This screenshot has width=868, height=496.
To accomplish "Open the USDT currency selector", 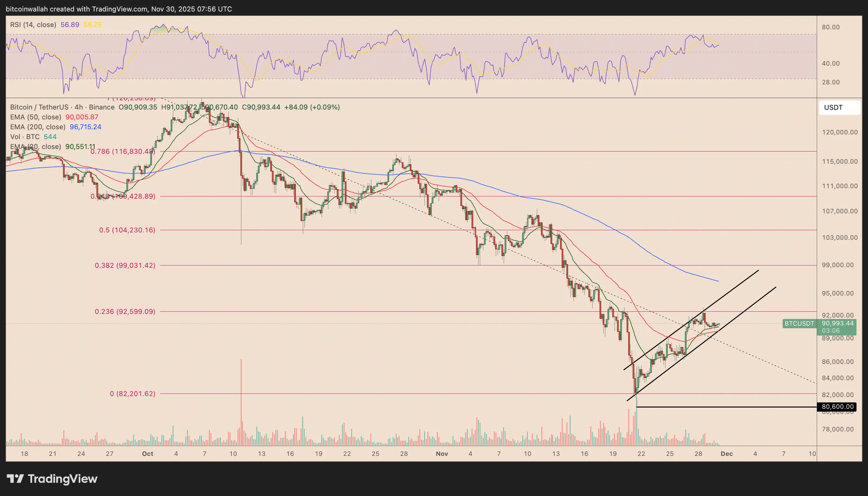I will click(x=839, y=108).
